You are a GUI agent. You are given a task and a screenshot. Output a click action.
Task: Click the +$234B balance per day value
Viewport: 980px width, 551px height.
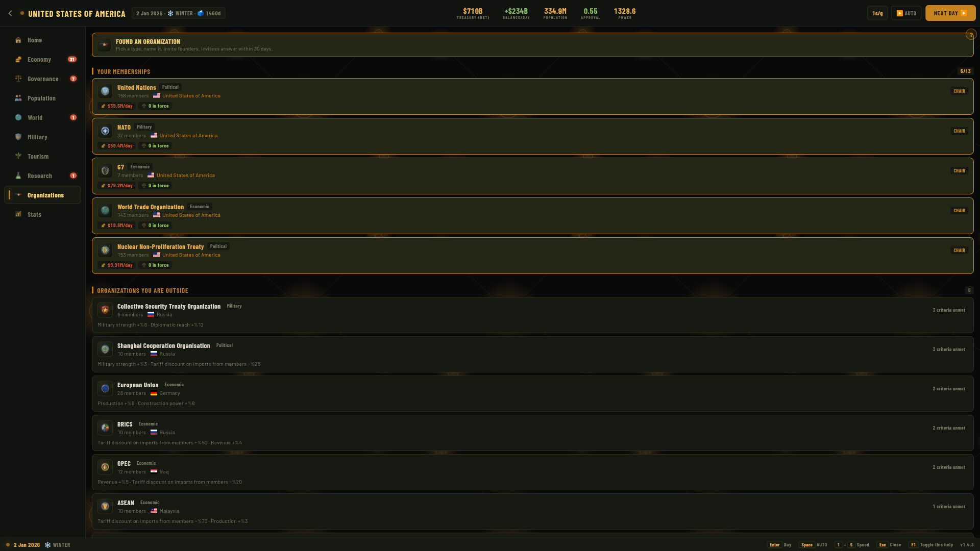point(516,11)
